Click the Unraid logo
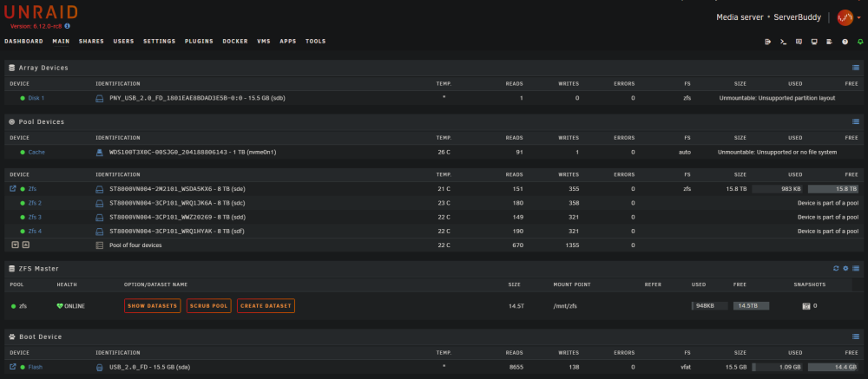 pos(41,12)
